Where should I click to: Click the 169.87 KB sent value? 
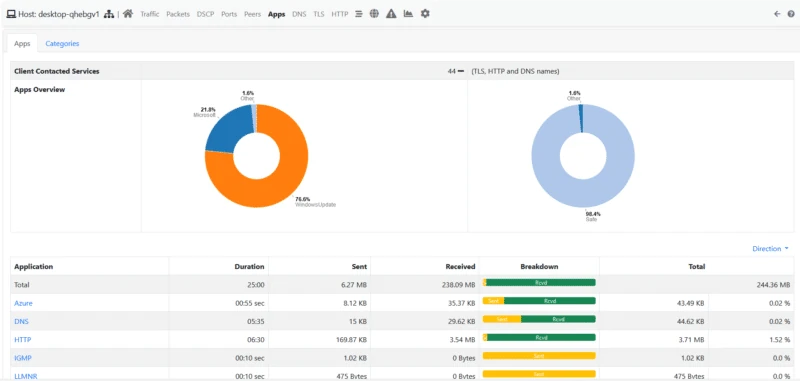pyautogui.click(x=352, y=340)
